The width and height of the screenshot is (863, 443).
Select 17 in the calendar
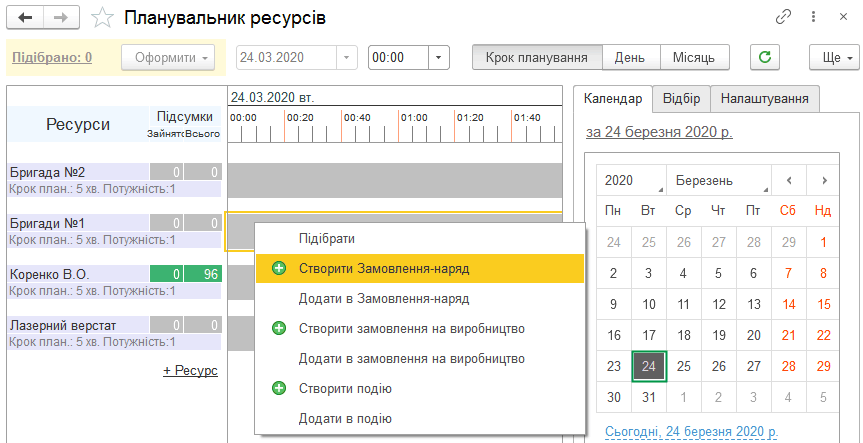pos(649,335)
